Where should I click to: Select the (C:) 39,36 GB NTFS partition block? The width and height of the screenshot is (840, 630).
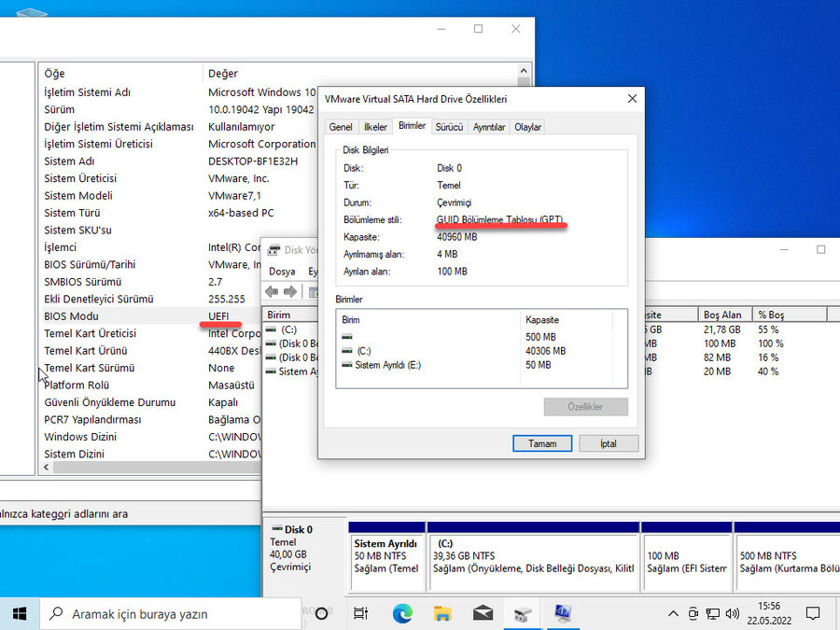pyautogui.click(x=534, y=556)
